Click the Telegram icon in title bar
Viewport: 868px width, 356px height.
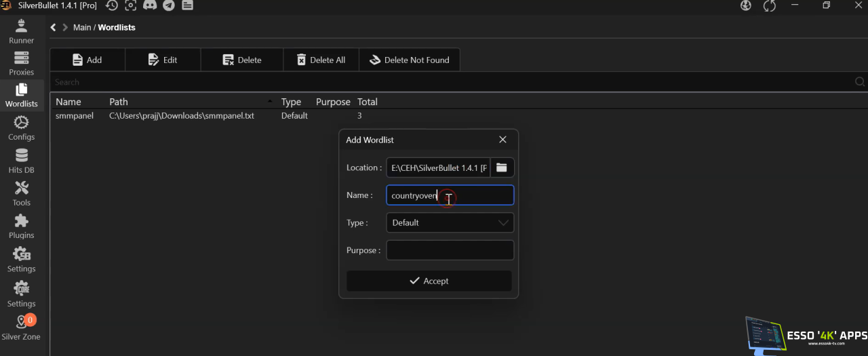click(169, 5)
